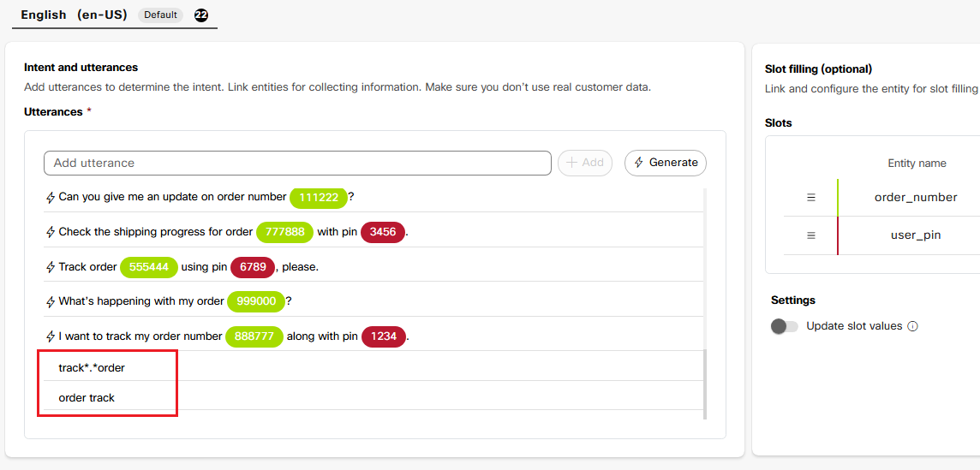
Task: Click the utterances list scrollbar
Action: 705,385
